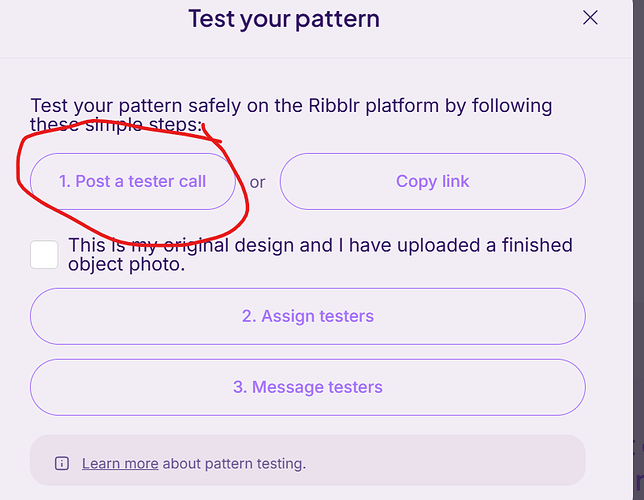Open the Message testers step
This screenshot has width=644, height=500.
(308, 387)
